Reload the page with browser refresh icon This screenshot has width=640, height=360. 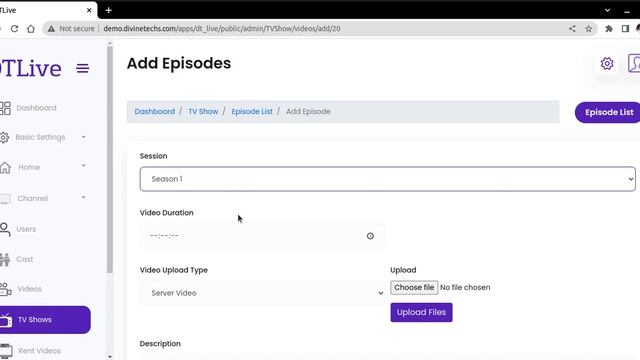tap(14, 29)
